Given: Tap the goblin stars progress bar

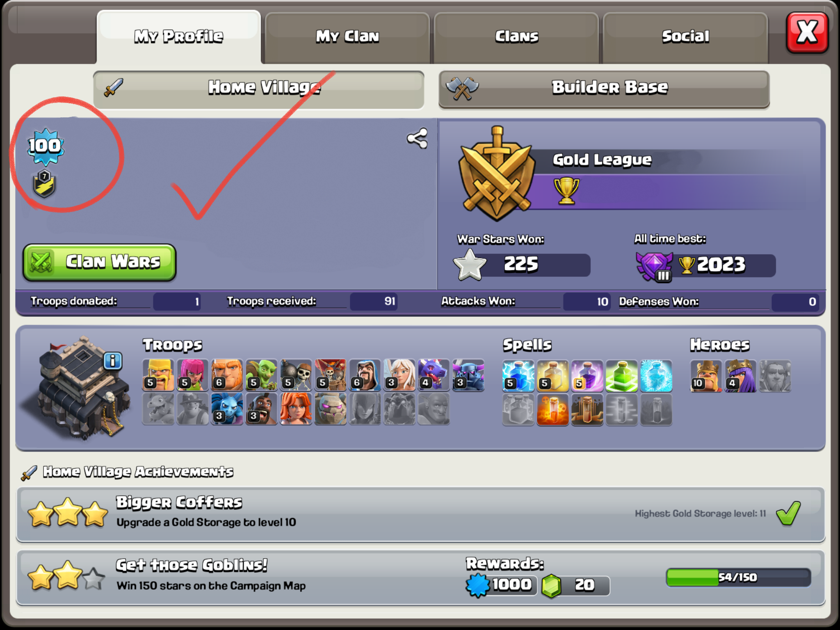Looking at the screenshot, I should point(738,577).
